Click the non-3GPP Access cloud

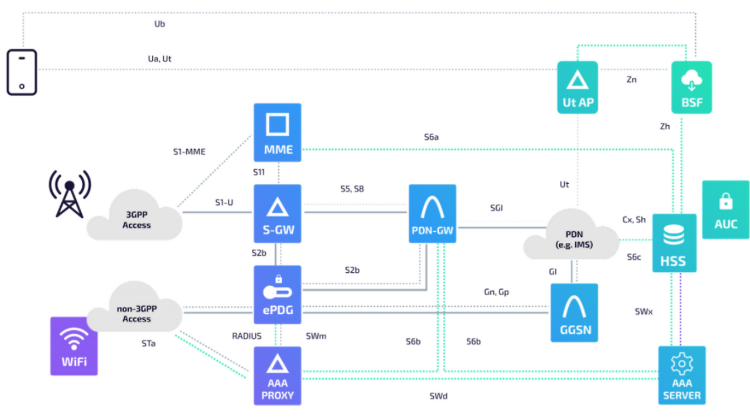coord(135,307)
